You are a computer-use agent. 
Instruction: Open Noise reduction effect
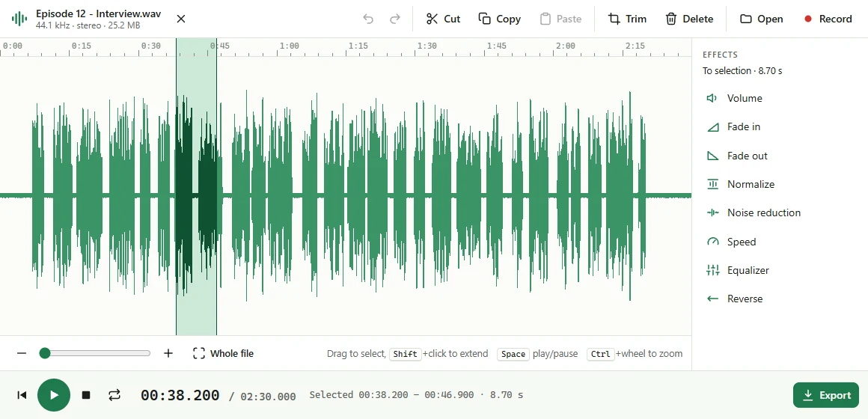[x=780, y=212]
